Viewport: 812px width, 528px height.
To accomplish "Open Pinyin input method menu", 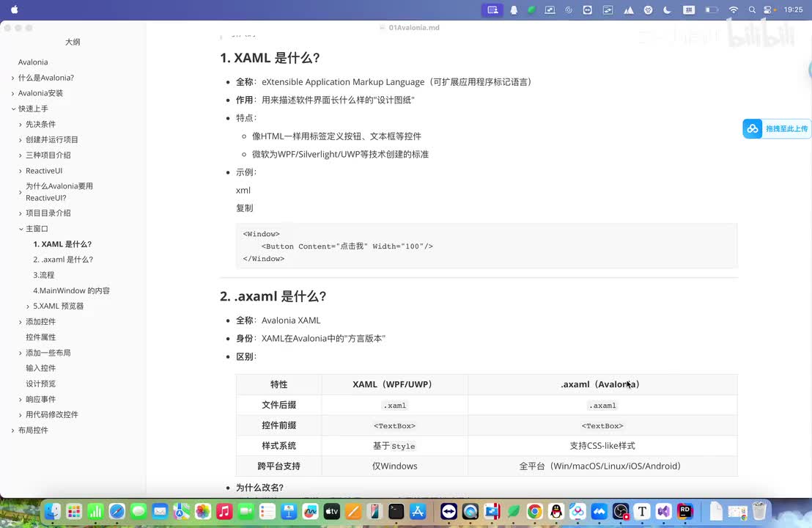I will point(689,10).
